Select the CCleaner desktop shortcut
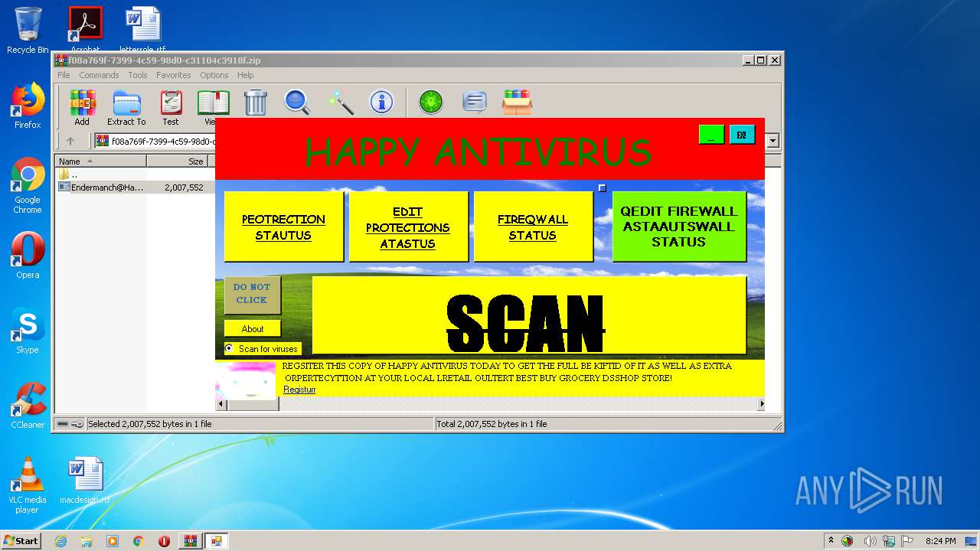The height and width of the screenshot is (551, 980). point(28,406)
